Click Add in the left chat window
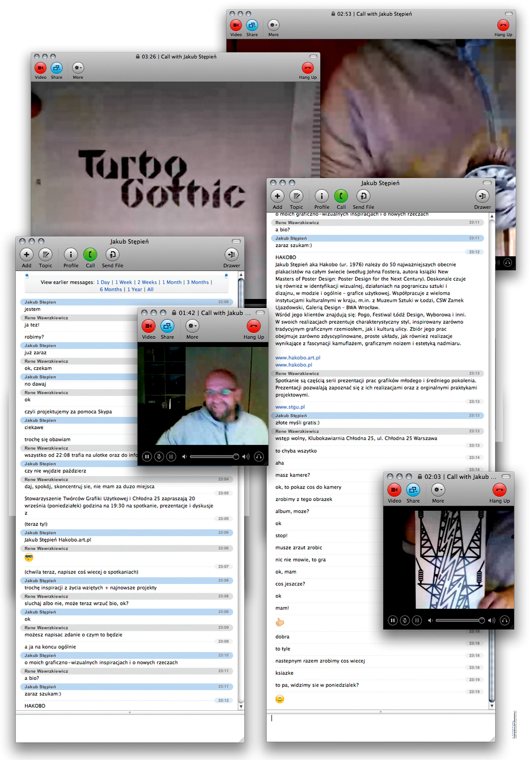The image size is (532, 760). pos(27,255)
